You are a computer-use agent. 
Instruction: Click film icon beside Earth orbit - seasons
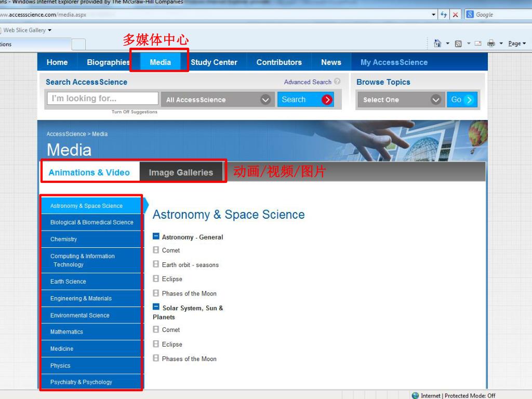pos(156,264)
